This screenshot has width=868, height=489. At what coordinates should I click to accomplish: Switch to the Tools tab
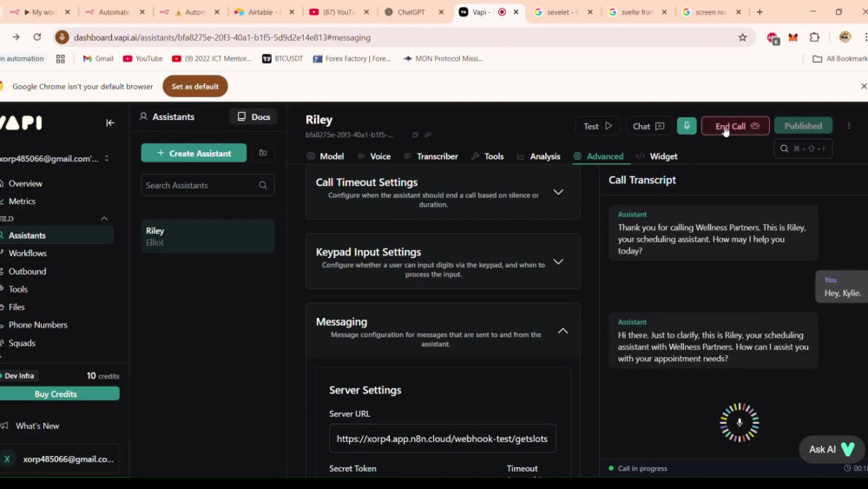click(488, 156)
